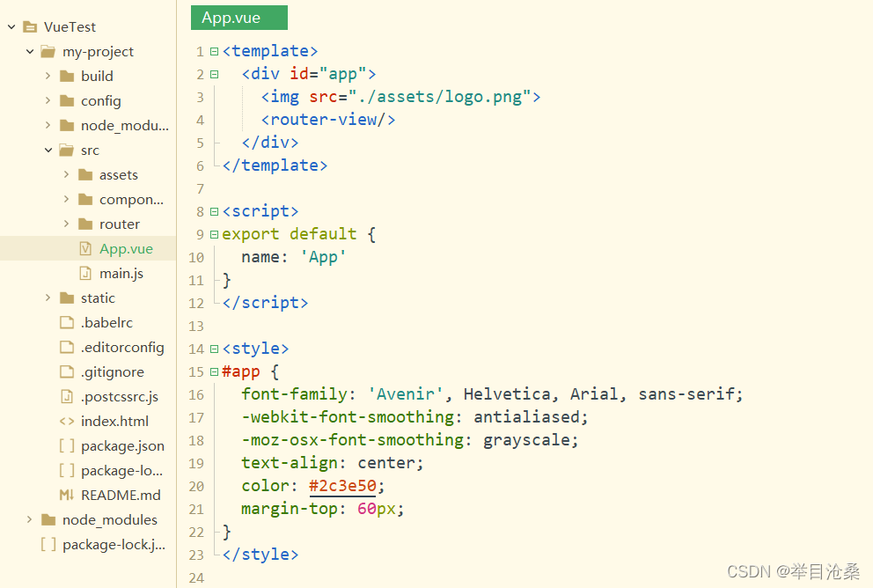Fold the export default block line 9
This screenshot has width=873, height=588.
pos(215,234)
